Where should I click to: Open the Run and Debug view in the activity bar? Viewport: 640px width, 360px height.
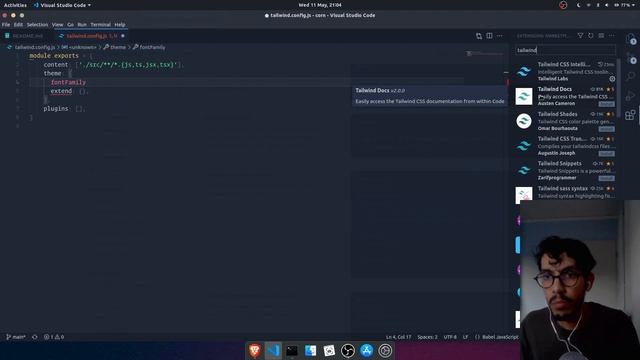pos(631,96)
